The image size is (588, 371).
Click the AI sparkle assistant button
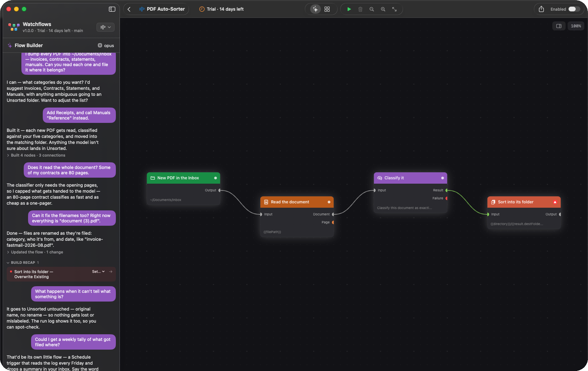coord(315,9)
